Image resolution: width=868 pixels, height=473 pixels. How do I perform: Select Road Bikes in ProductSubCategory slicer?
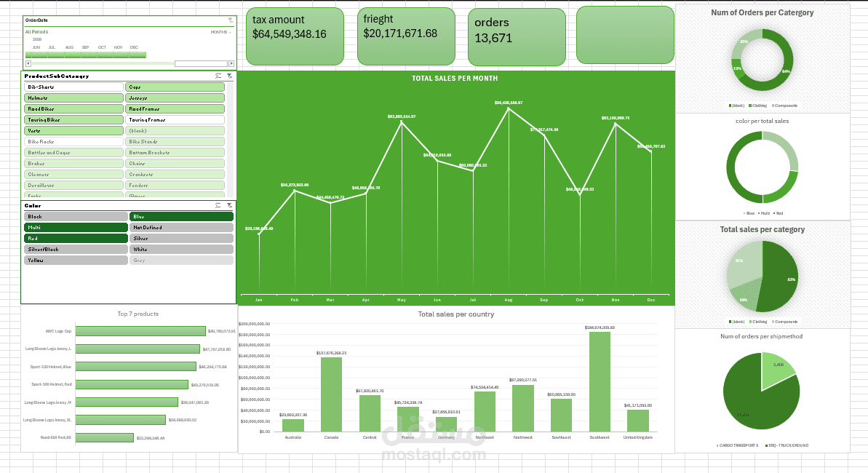73,108
